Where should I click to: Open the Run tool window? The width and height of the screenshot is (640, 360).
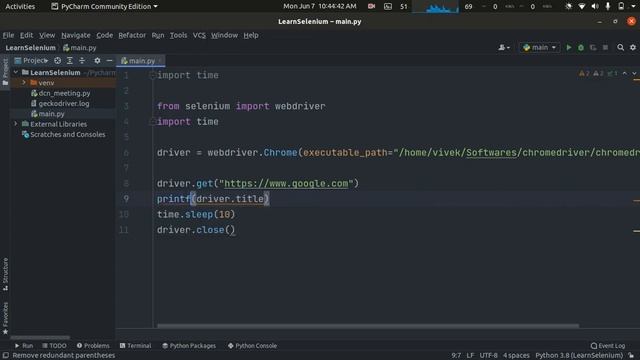coord(24,345)
